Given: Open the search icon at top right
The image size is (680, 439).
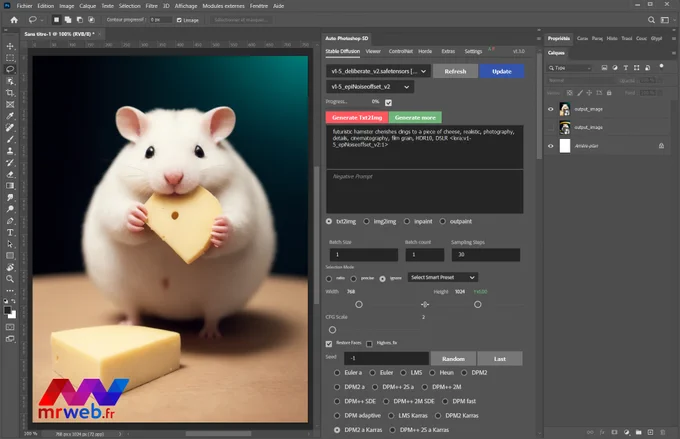Looking at the screenshot, I should pos(651,20).
